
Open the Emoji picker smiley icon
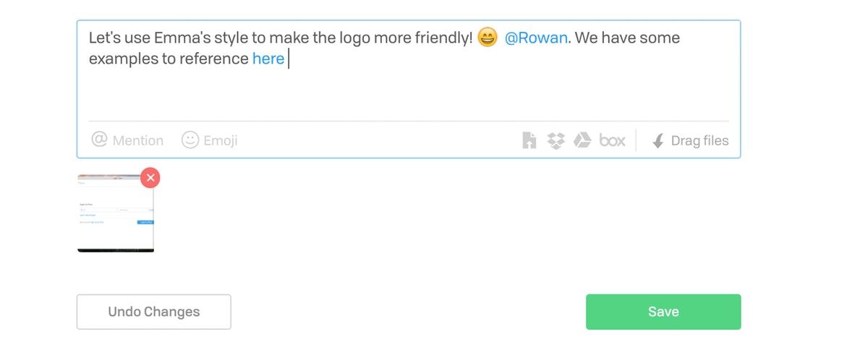(x=190, y=140)
